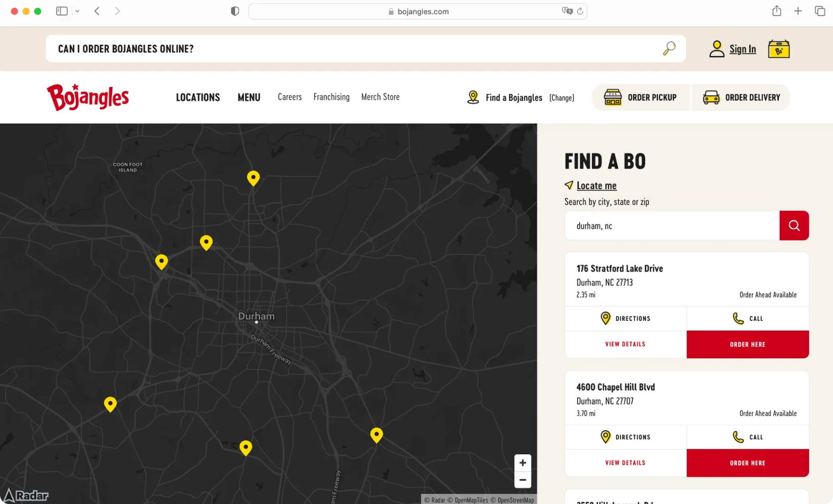Open the Careers link
Image resolution: width=833 pixels, height=504 pixels.
point(290,97)
